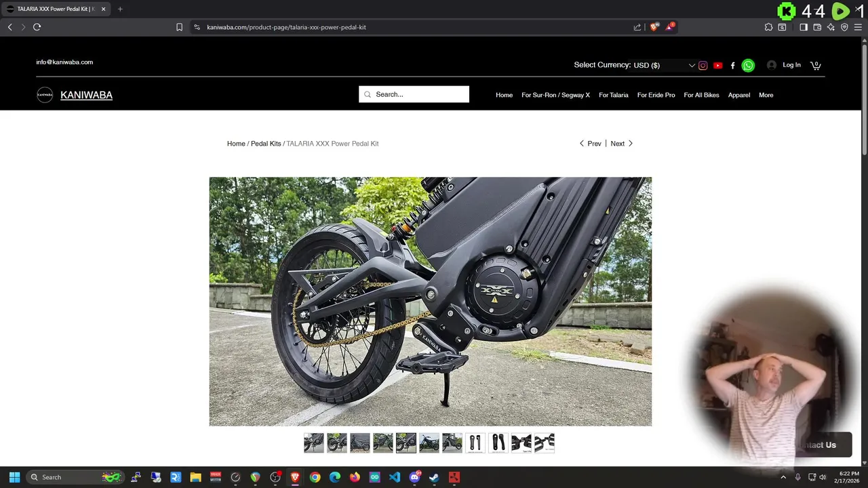Open the Kaniwaba Instagram page
The height and width of the screenshot is (488, 868).
click(703, 66)
